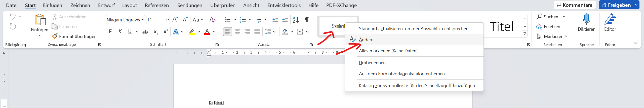Expand the styles gallery more button

525,34
